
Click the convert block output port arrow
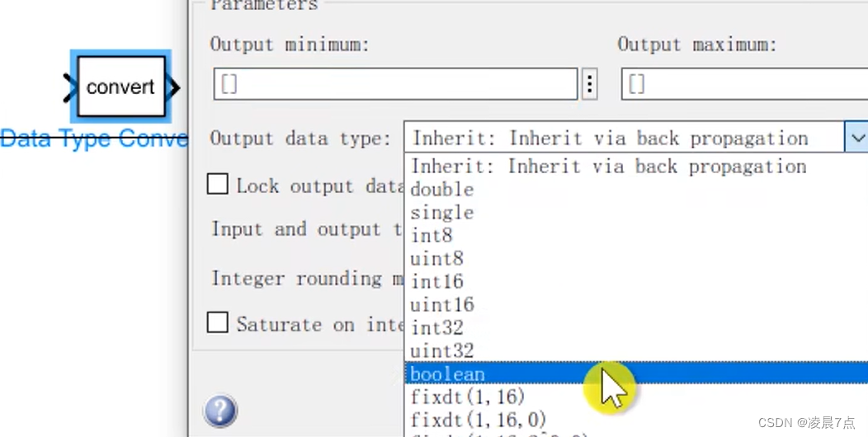click(173, 87)
